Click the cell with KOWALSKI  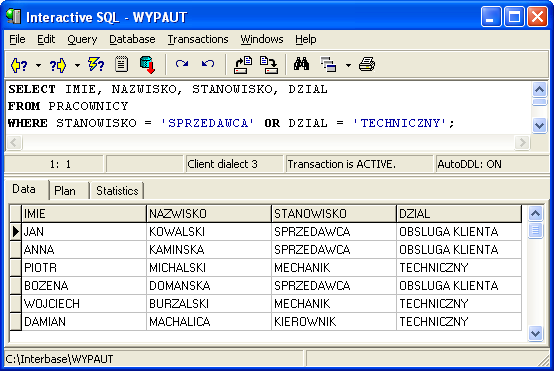(x=209, y=232)
